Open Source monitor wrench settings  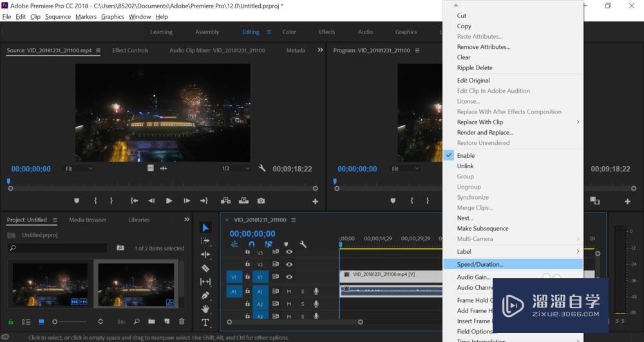[x=262, y=168]
